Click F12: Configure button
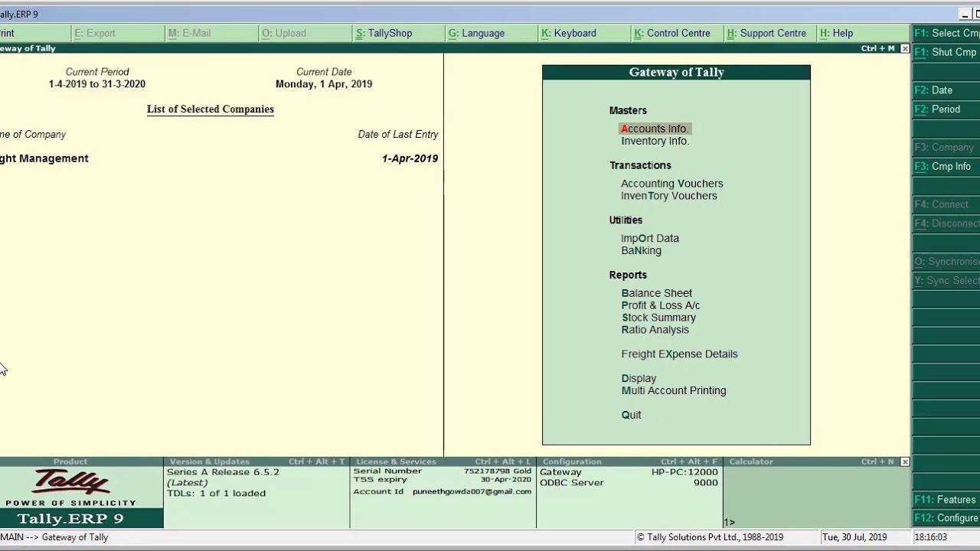The image size is (980, 551). (x=946, y=518)
